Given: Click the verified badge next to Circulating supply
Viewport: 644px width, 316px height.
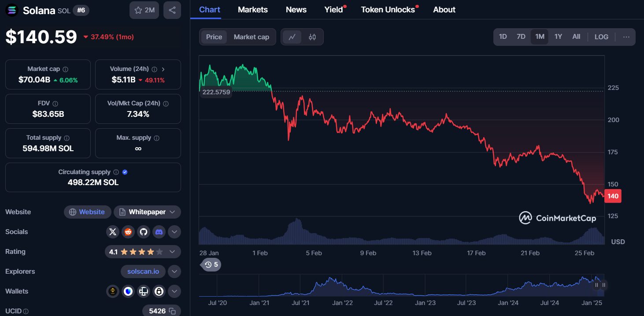Looking at the screenshot, I should [125, 172].
